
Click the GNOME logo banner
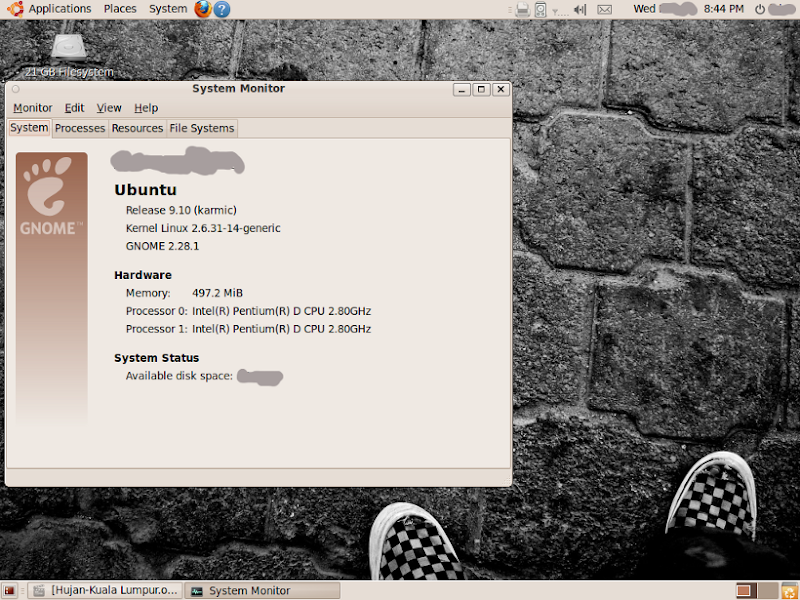[52, 288]
